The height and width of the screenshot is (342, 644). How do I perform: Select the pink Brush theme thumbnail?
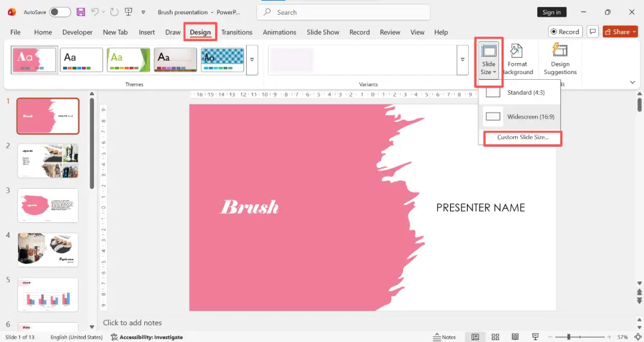pyautogui.click(x=35, y=59)
